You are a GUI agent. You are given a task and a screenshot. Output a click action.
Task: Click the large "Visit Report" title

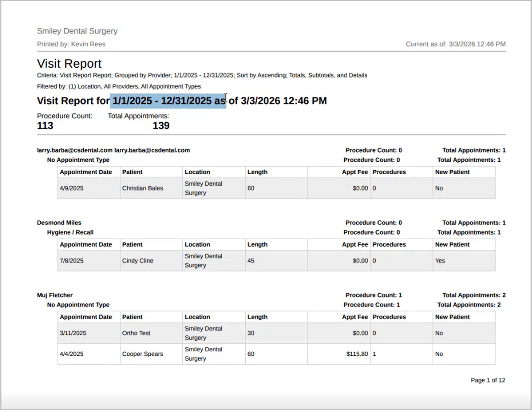(69, 64)
